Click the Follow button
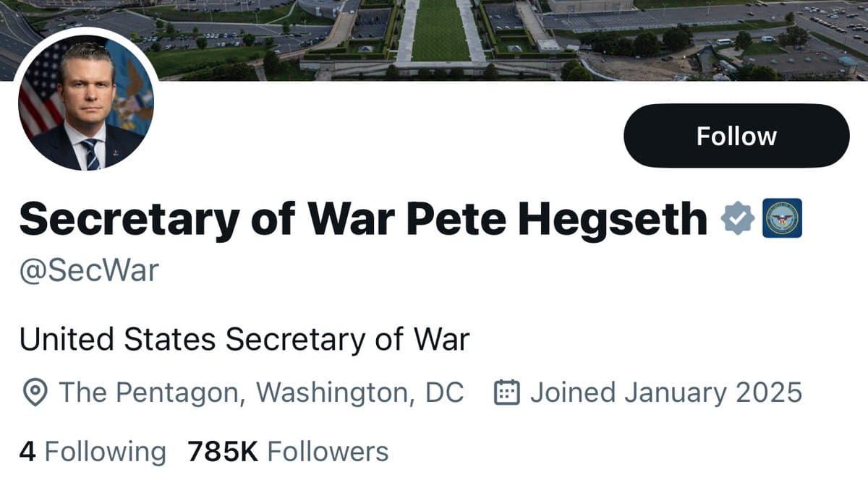The width and height of the screenshot is (868, 498). pyautogui.click(x=736, y=136)
